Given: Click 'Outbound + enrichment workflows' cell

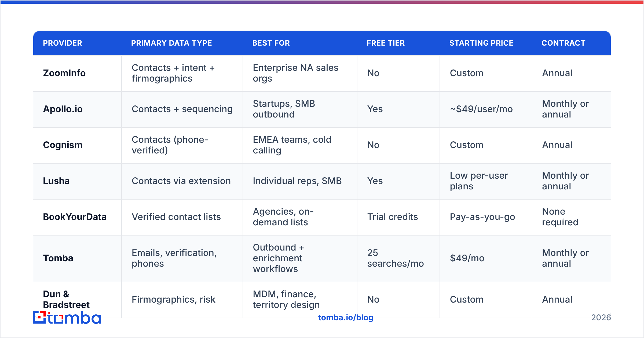Looking at the screenshot, I should [300, 258].
